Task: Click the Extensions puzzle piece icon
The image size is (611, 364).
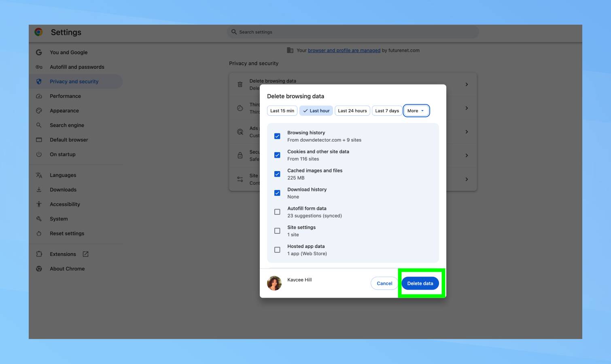Action: (x=39, y=254)
